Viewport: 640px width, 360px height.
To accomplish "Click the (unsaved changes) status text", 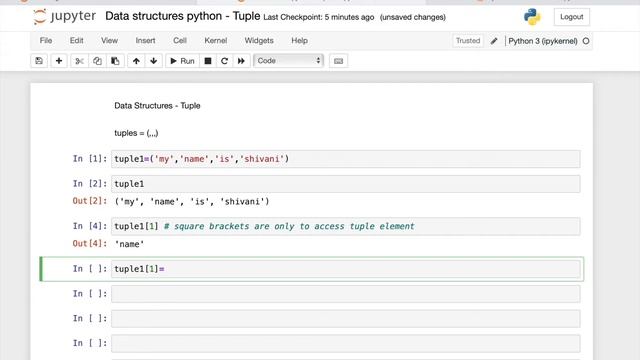I will click(x=413, y=17).
